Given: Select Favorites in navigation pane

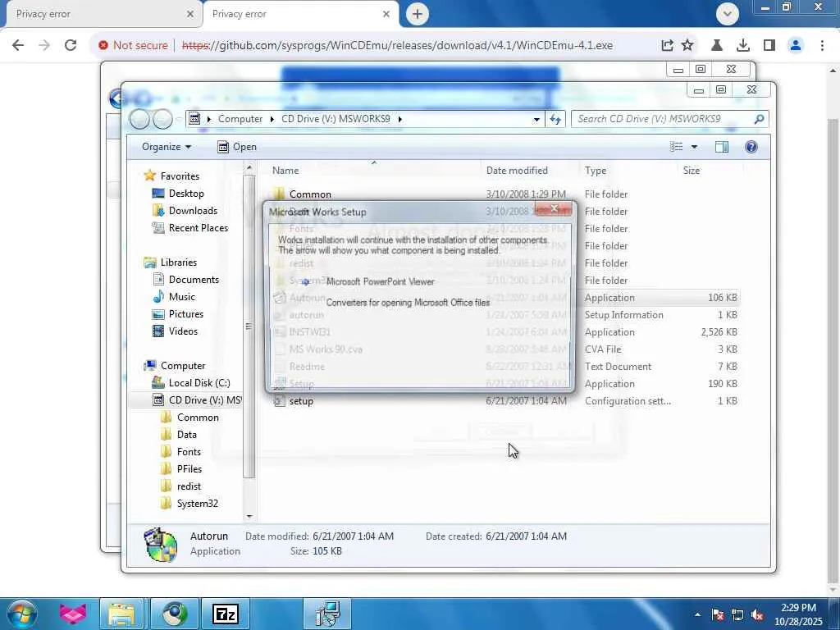Looking at the screenshot, I should [x=180, y=176].
